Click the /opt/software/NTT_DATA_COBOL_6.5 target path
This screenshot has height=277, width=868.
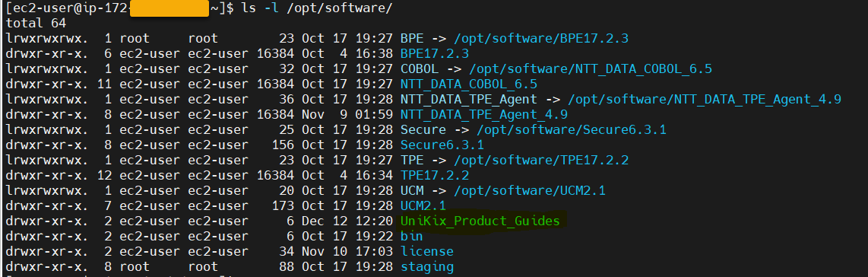pyautogui.click(x=590, y=69)
